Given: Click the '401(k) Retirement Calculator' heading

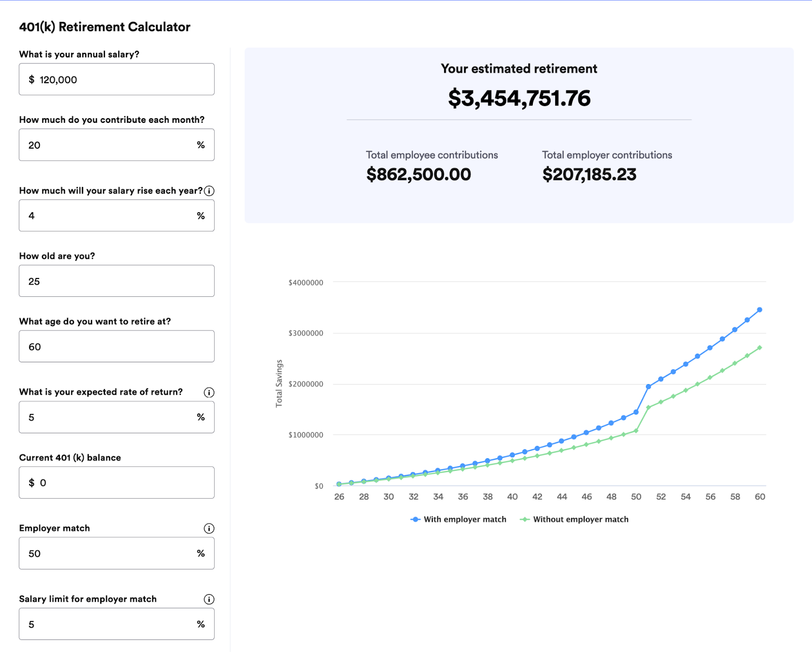Looking at the screenshot, I should (105, 27).
